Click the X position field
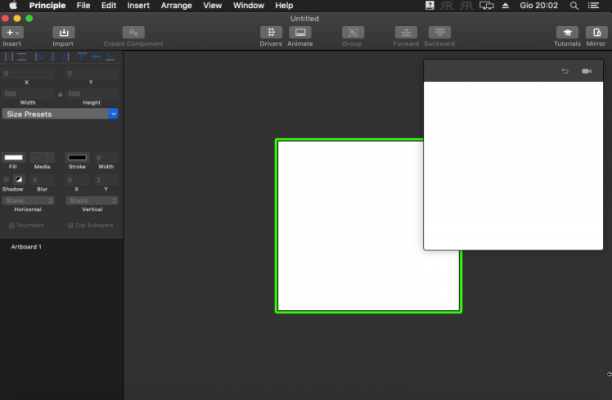This screenshot has width=612, height=400. coord(28,73)
